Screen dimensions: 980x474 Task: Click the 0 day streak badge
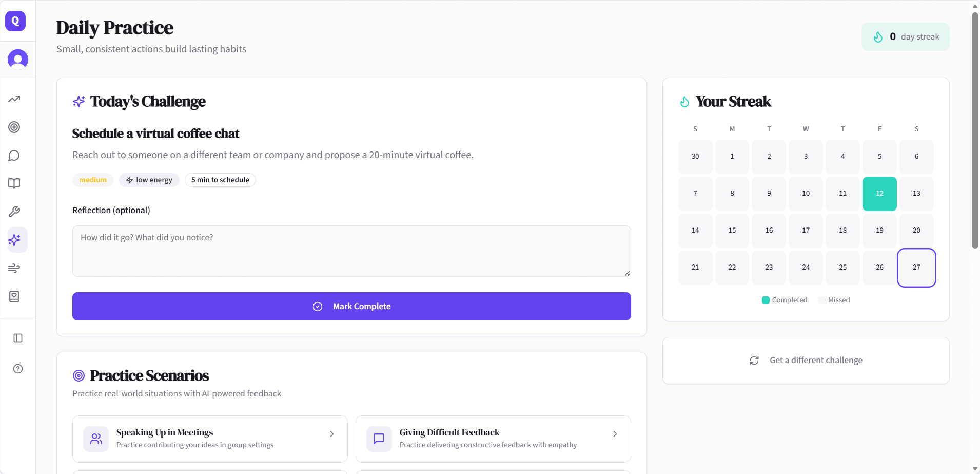click(x=906, y=37)
